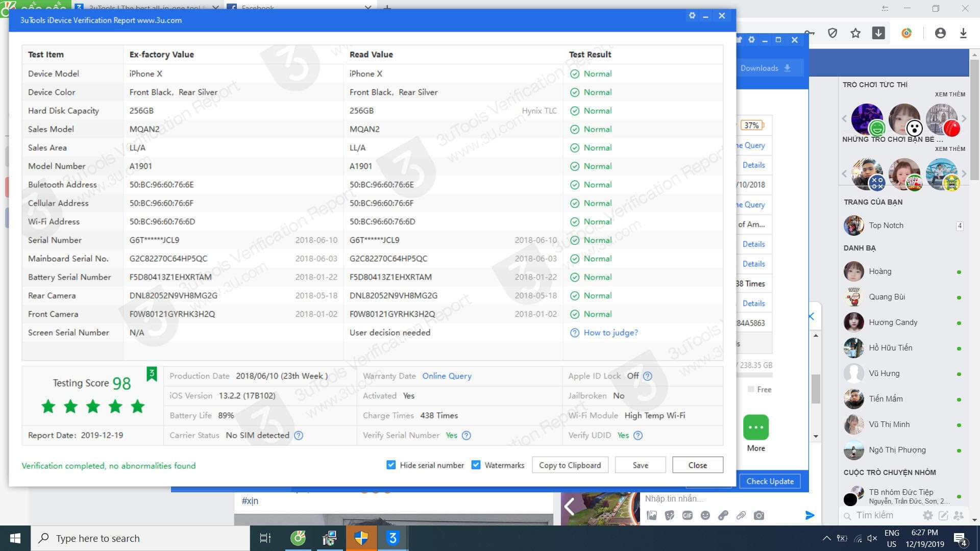980x551 pixels.
Task: Open chat with Hoàng
Action: pos(903,271)
